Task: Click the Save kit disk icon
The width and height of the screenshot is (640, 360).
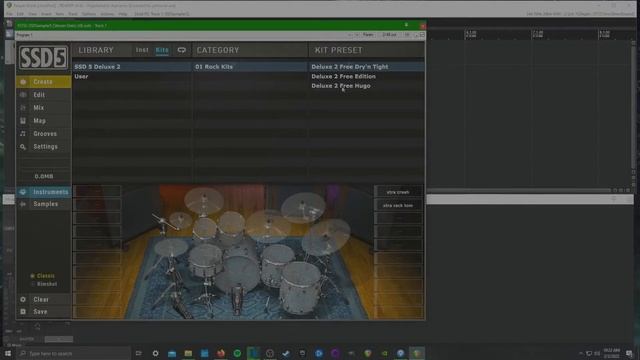Action: click(23, 311)
